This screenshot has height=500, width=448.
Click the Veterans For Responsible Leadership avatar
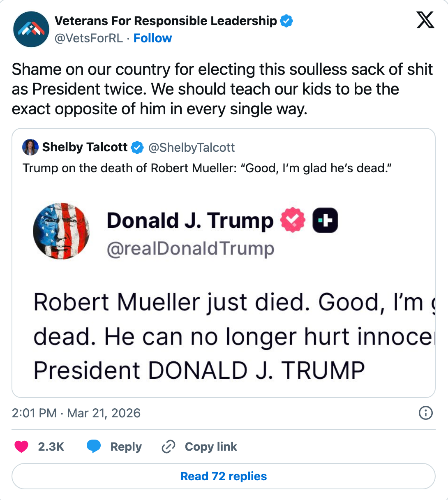pos(31,29)
